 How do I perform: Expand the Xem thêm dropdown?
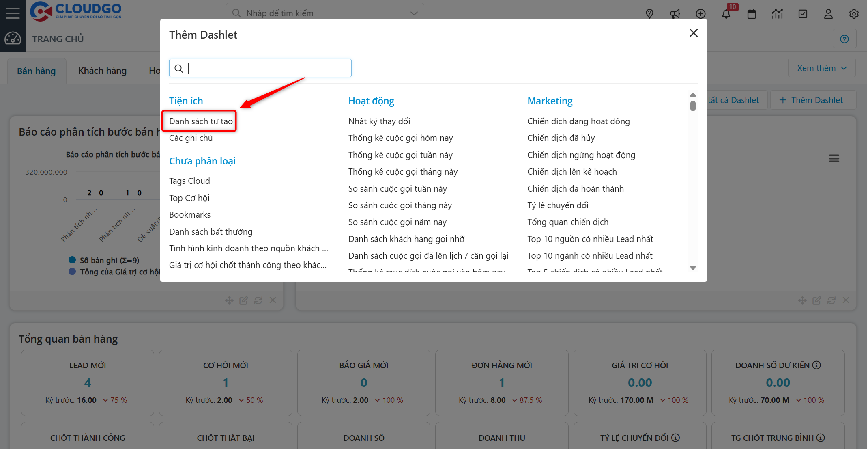[821, 67]
